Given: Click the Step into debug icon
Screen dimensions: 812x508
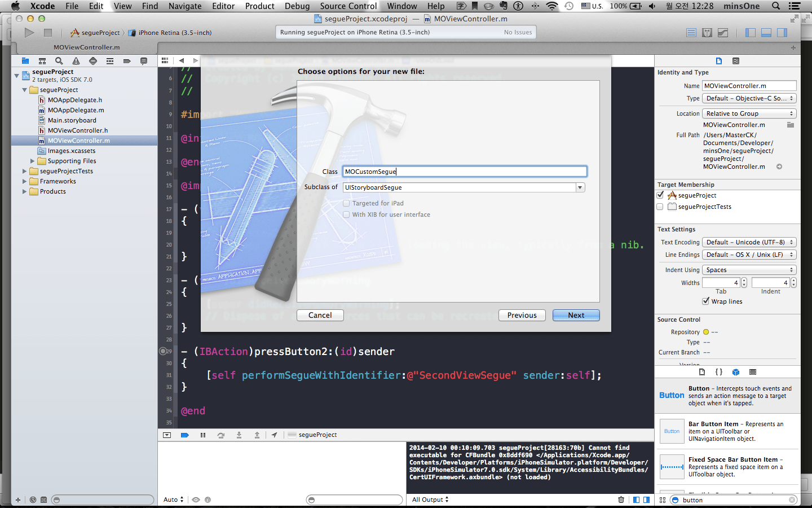Looking at the screenshot, I should [x=239, y=435].
